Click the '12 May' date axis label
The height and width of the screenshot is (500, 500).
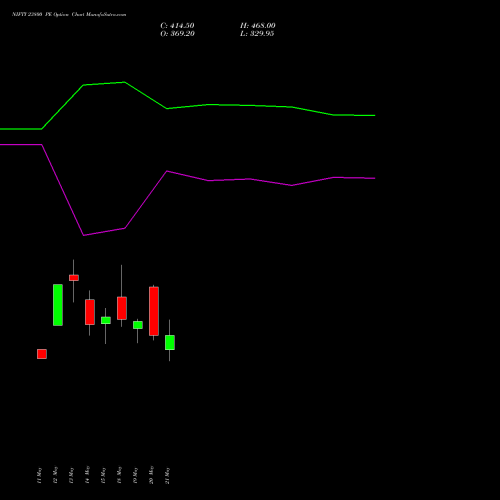click(x=55, y=475)
